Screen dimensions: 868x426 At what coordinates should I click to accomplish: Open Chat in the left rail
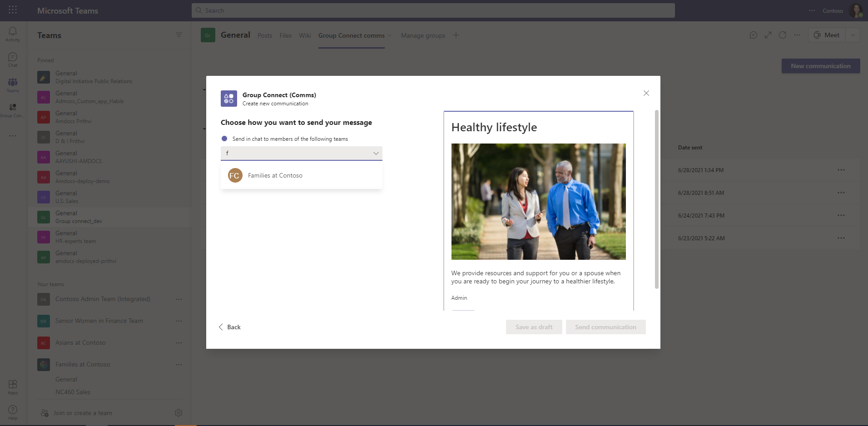(13, 59)
